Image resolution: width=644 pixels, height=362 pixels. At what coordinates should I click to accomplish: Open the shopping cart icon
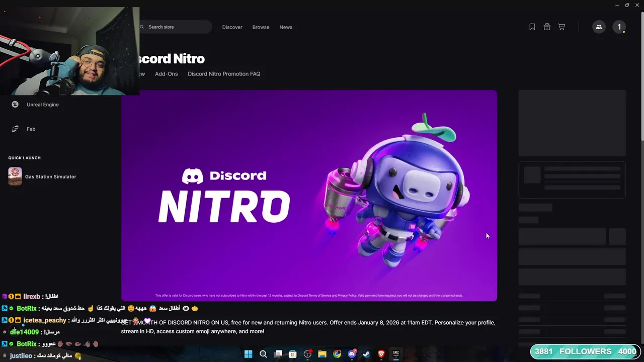[561, 27]
